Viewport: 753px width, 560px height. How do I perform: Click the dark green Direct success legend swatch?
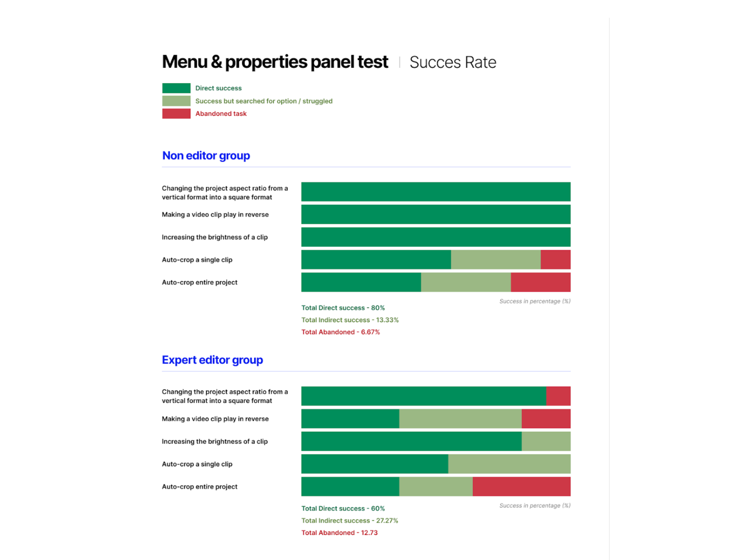[176, 88]
